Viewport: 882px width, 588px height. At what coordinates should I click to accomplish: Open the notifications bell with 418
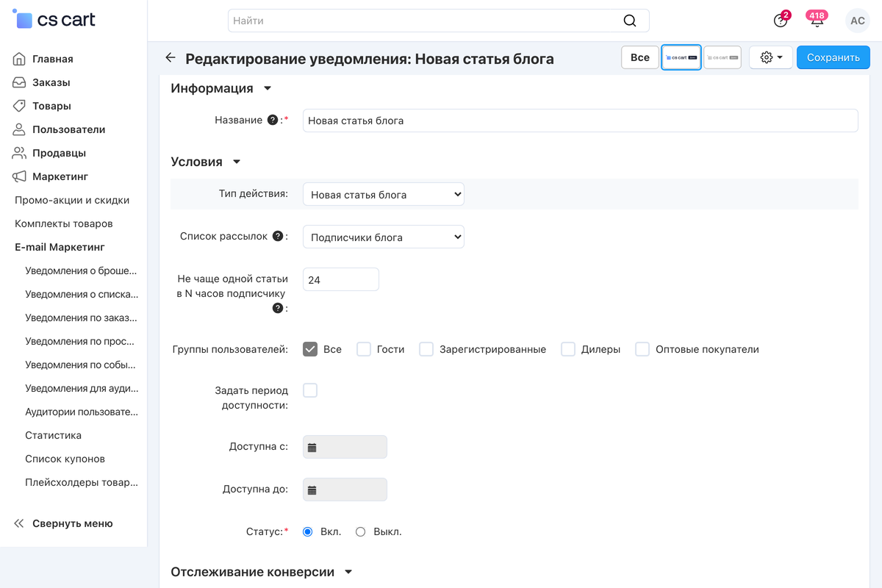[x=817, y=21]
